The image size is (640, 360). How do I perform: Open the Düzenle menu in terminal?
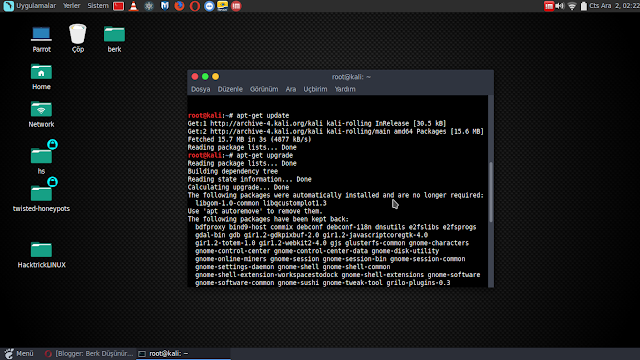tap(230, 89)
